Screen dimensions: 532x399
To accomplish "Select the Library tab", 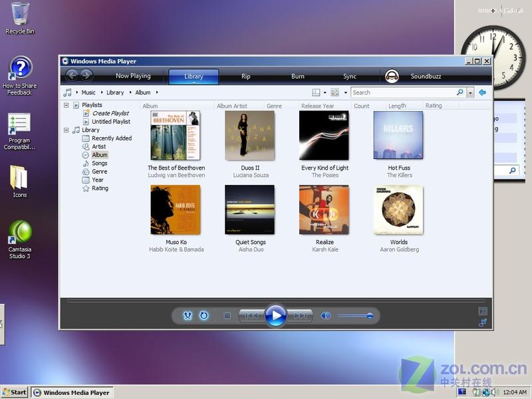I will (194, 76).
